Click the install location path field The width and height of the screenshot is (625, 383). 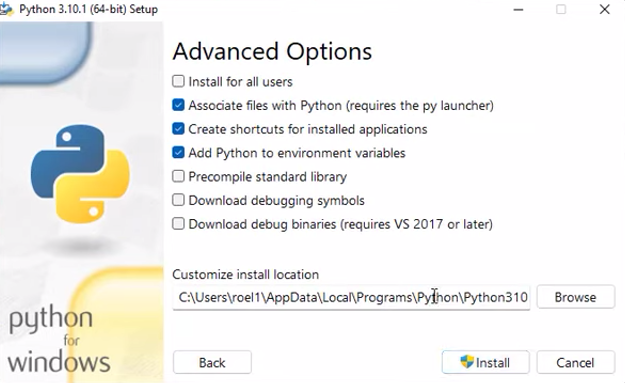[x=351, y=297]
